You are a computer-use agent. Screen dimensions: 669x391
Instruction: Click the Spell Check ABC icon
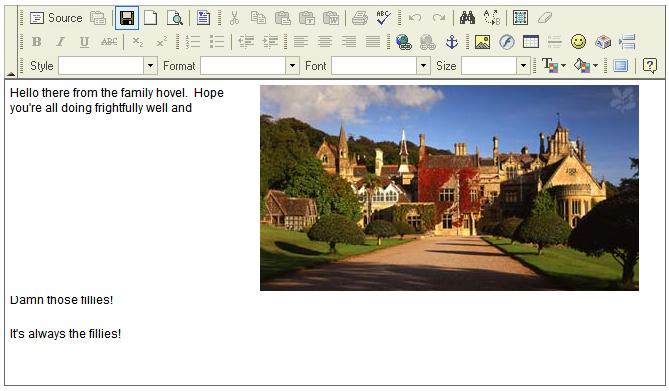point(384,18)
